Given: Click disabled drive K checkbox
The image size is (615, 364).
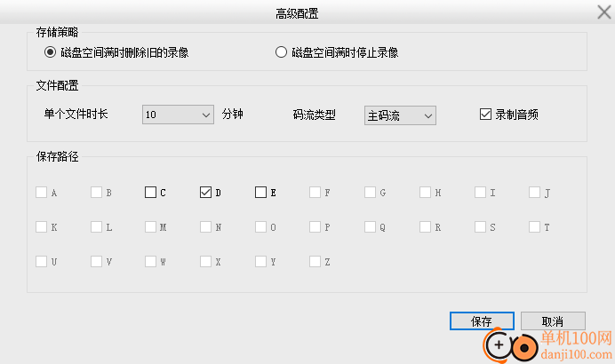Looking at the screenshot, I should coord(41,227).
